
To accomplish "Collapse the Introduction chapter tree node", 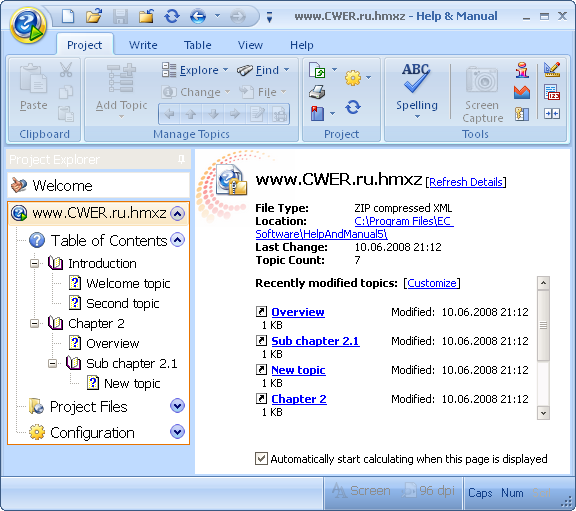I will tap(35, 263).
